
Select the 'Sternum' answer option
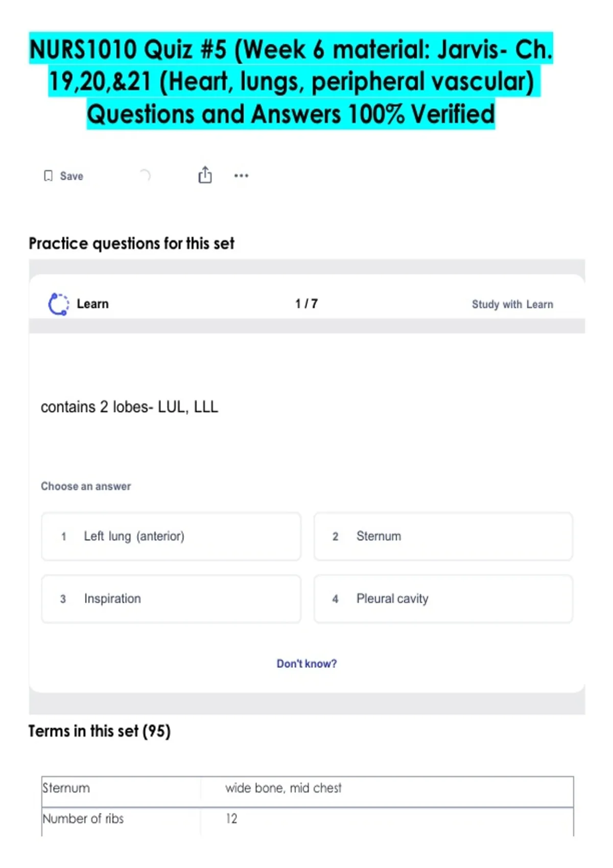tap(443, 537)
